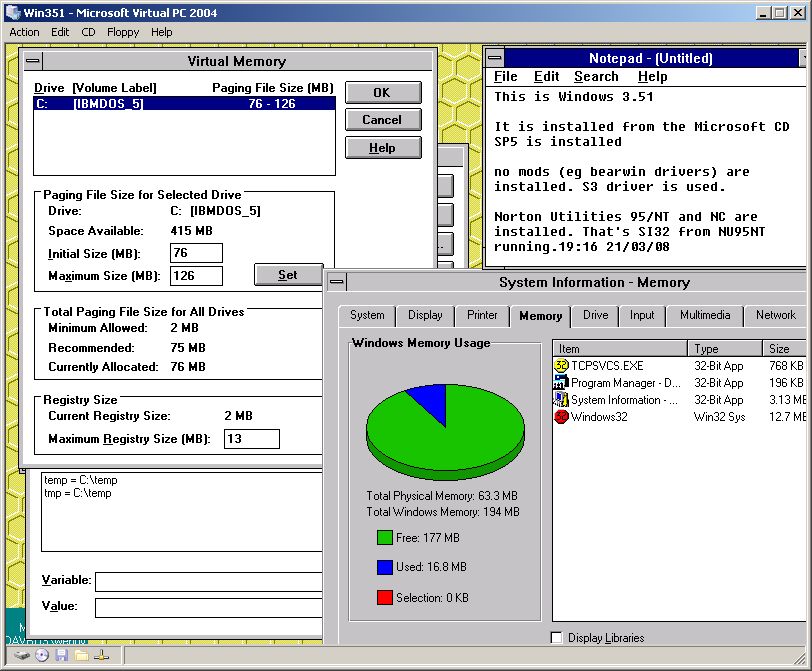
Task: Click Help in the Virtual Memory dialog
Action: [383, 148]
